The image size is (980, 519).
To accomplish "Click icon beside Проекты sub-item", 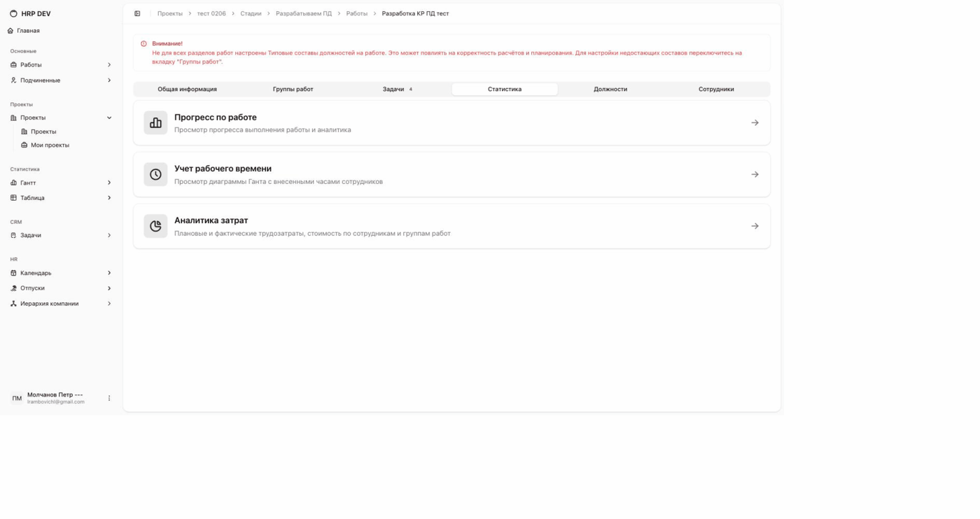I will click(24, 131).
